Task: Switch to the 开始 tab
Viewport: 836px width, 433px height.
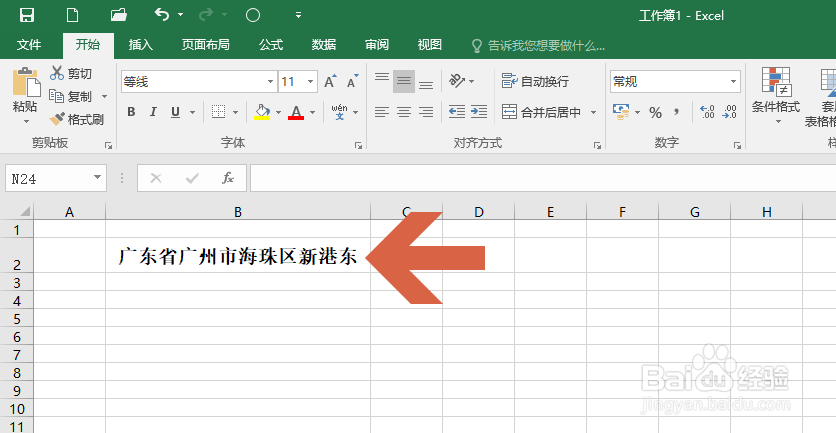Action: (x=88, y=45)
